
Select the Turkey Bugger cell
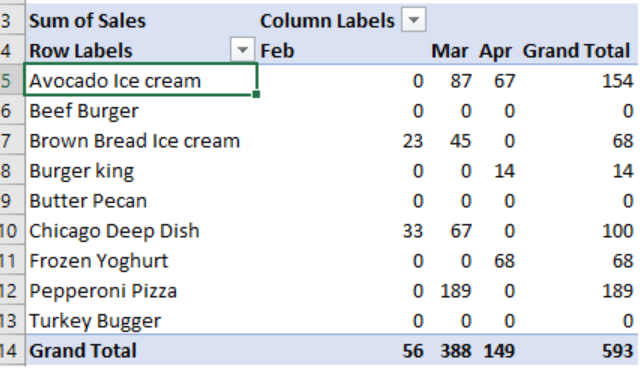[x=141, y=321]
